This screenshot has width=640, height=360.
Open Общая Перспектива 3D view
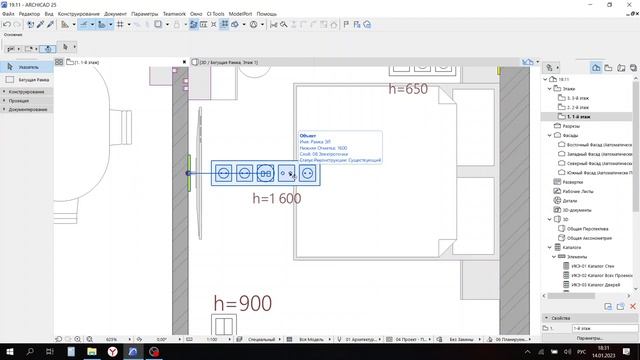click(x=587, y=229)
